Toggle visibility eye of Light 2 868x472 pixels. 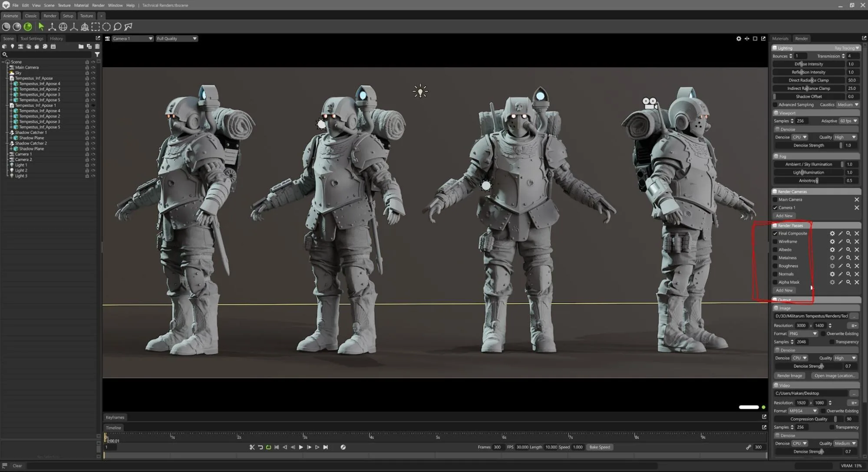pyautogui.click(x=93, y=170)
